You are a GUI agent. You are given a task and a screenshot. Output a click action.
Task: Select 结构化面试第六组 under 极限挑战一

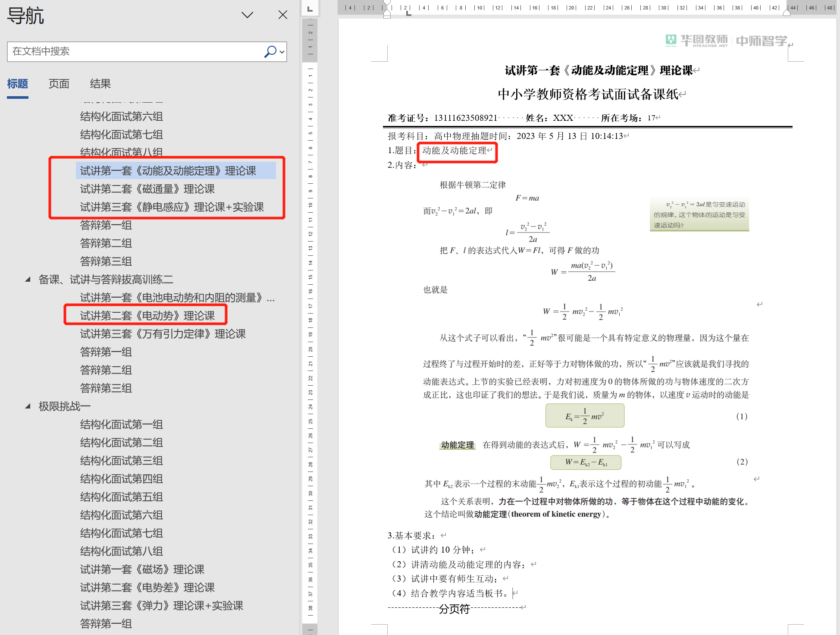[121, 515]
